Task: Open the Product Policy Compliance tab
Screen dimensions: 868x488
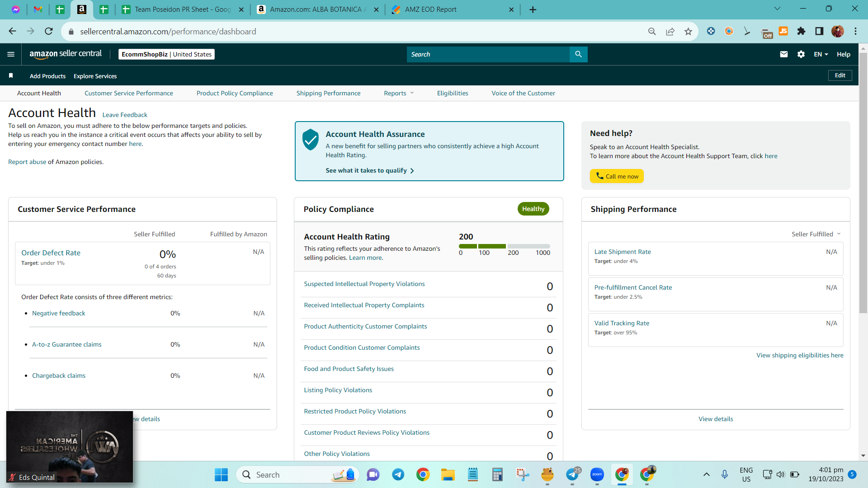Action: (235, 94)
